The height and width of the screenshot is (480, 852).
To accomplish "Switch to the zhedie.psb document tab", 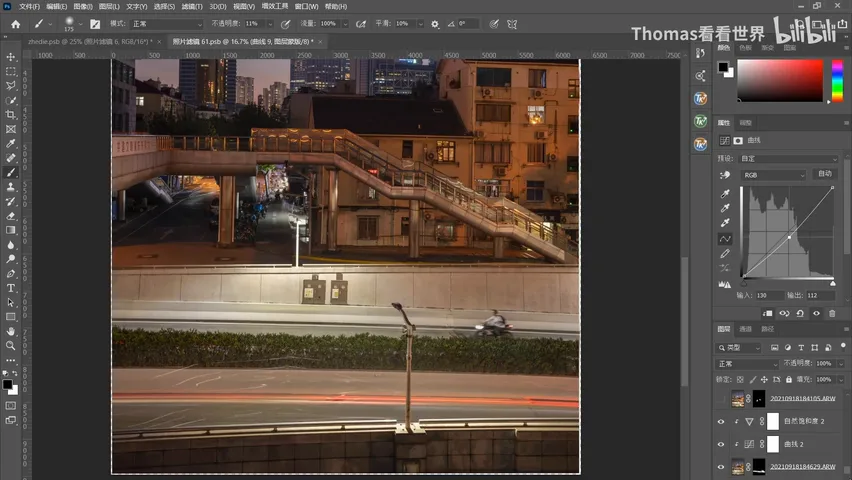I will click(90, 41).
